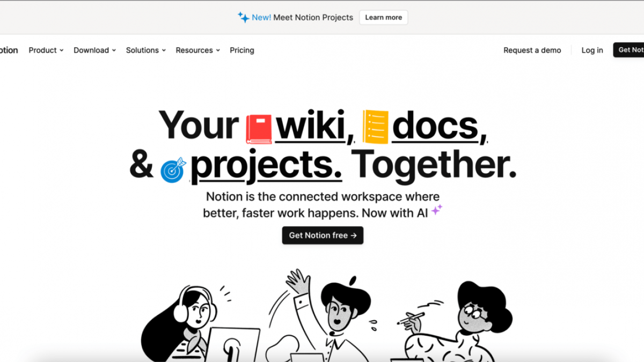Select Request a demo link

(532, 50)
